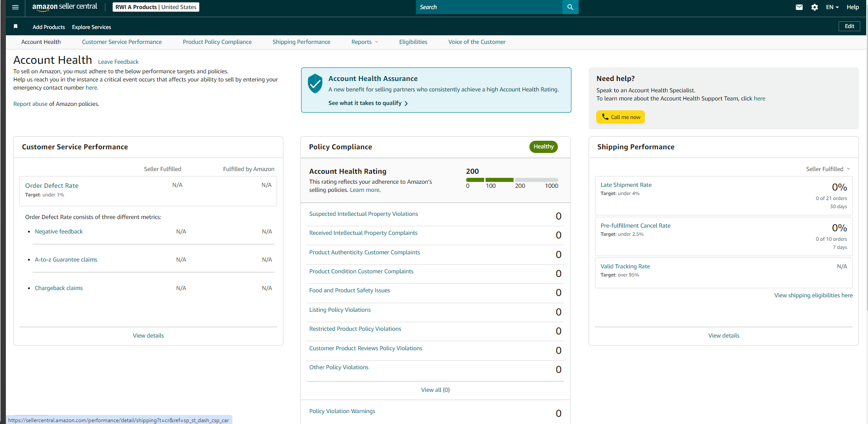
Task: Open Suspected Intellectual Property Violations
Action: tap(363, 214)
